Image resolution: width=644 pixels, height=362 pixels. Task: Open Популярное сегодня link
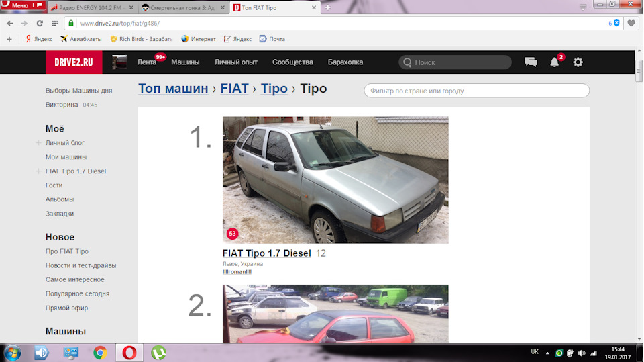click(x=78, y=294)
